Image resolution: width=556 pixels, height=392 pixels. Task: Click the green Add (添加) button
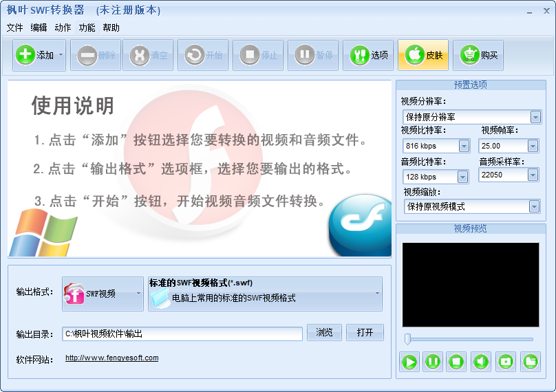34,55
